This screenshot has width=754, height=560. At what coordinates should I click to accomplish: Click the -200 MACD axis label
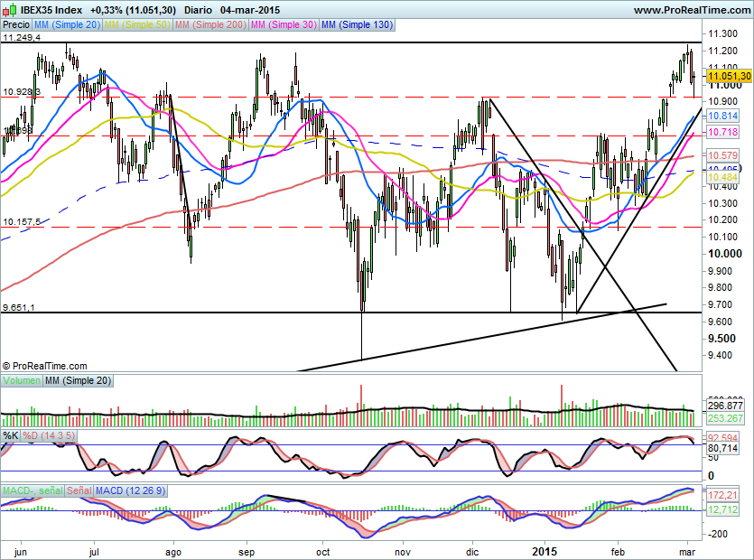tap(718, 534)
